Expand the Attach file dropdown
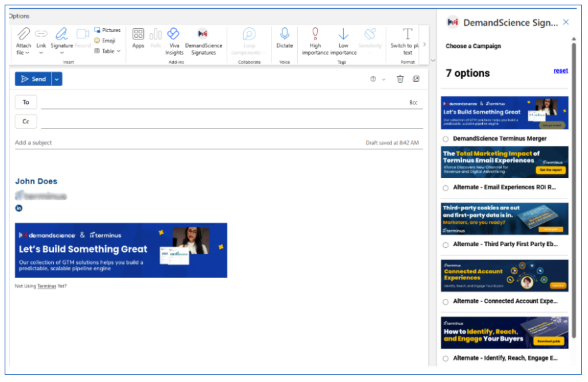Screen dimensions: 588x382 [x=27, y=53]
